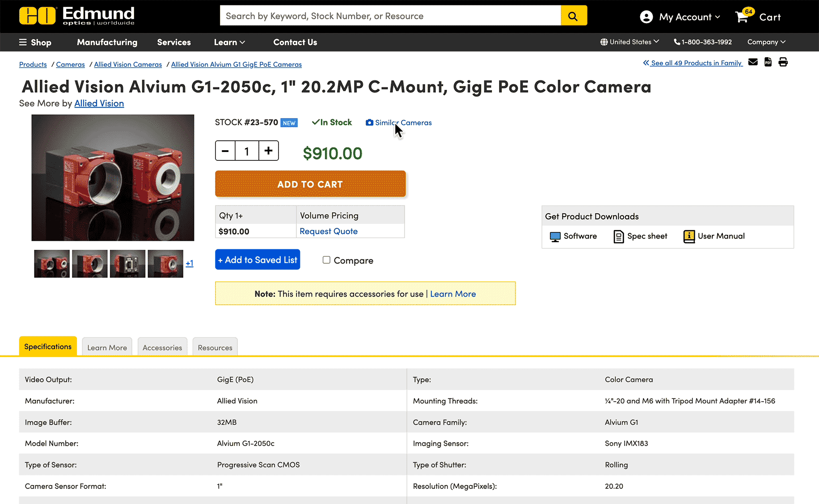Open the Resources tab
The height and width of the screenshot is (504, 819).
point(215,347)
